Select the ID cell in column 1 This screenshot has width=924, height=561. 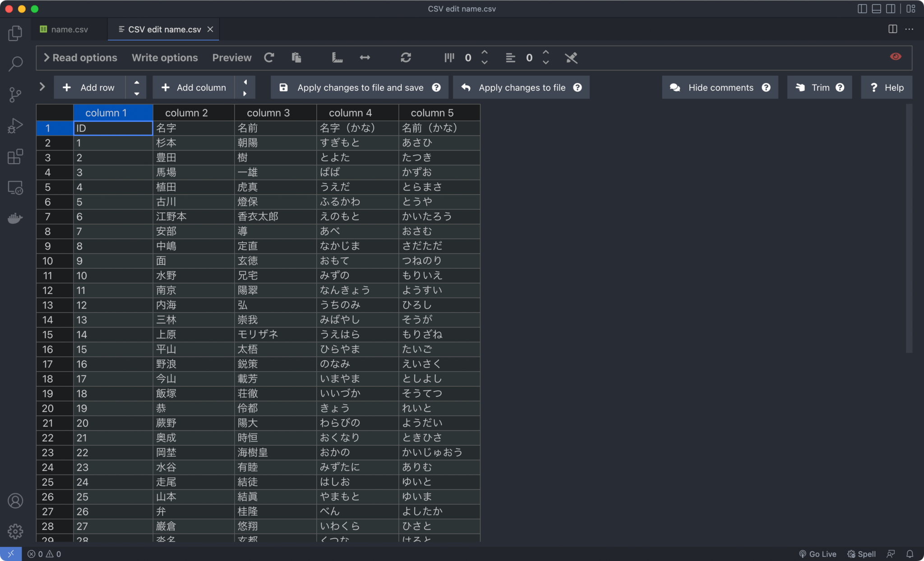(x=112, y=128)
